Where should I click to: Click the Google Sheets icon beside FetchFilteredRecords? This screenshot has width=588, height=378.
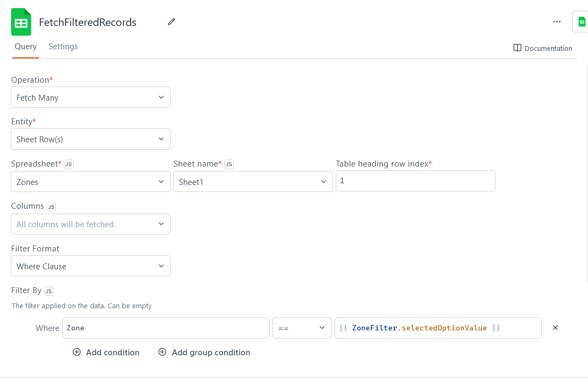pyautogui.click(x=21, y=22)
